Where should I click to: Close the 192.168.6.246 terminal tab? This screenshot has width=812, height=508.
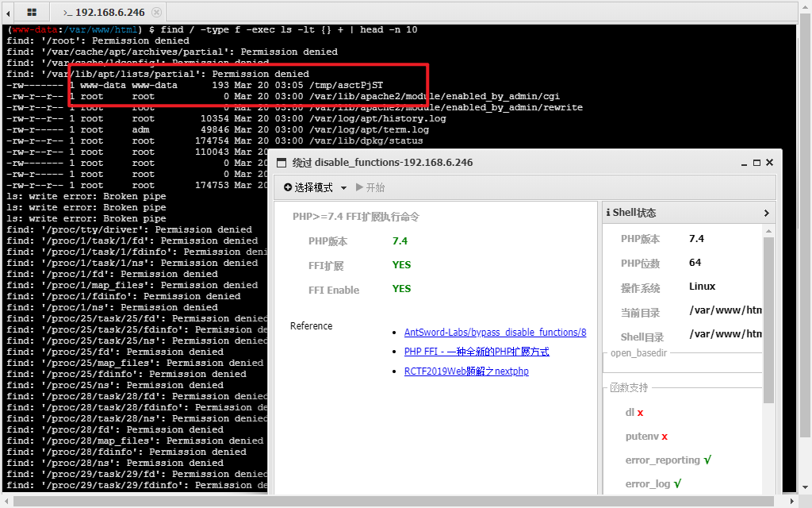156,13
